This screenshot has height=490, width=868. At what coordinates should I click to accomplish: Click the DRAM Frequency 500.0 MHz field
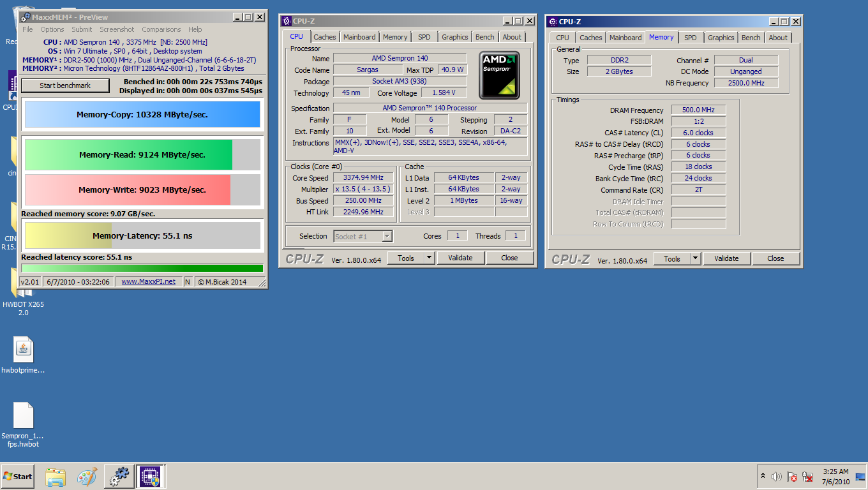(x=698, y=110)
